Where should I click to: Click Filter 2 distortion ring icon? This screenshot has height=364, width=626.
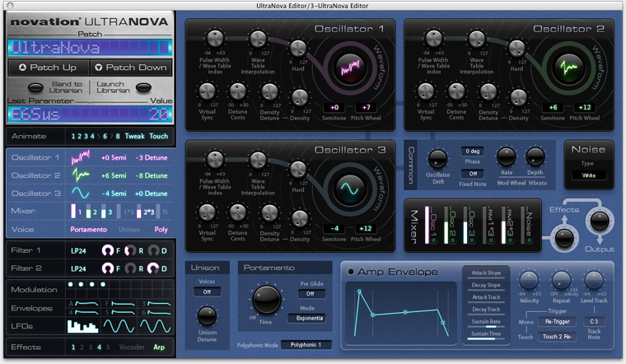(153, 268)
